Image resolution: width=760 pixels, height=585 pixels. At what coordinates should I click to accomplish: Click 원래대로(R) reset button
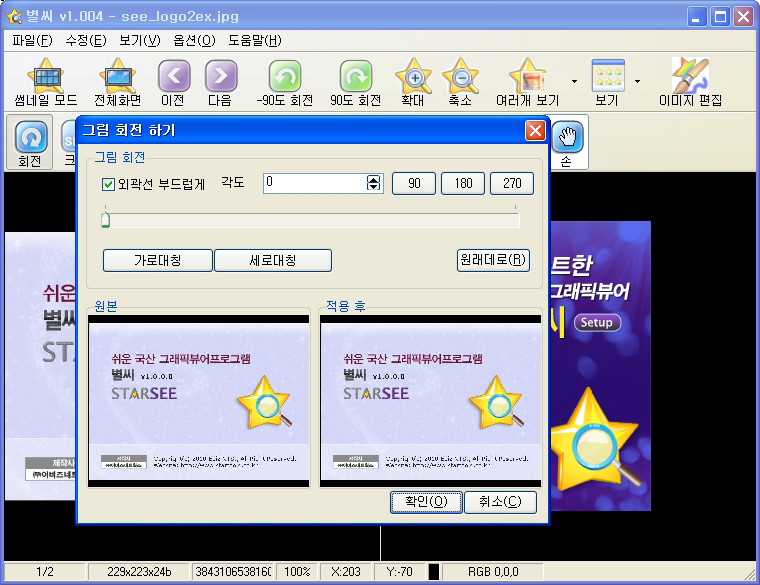coord(493,260)
